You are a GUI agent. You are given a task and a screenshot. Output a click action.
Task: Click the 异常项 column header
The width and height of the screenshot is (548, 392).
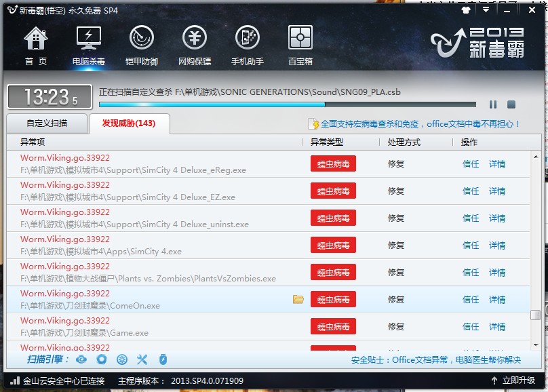click(33, 142)
